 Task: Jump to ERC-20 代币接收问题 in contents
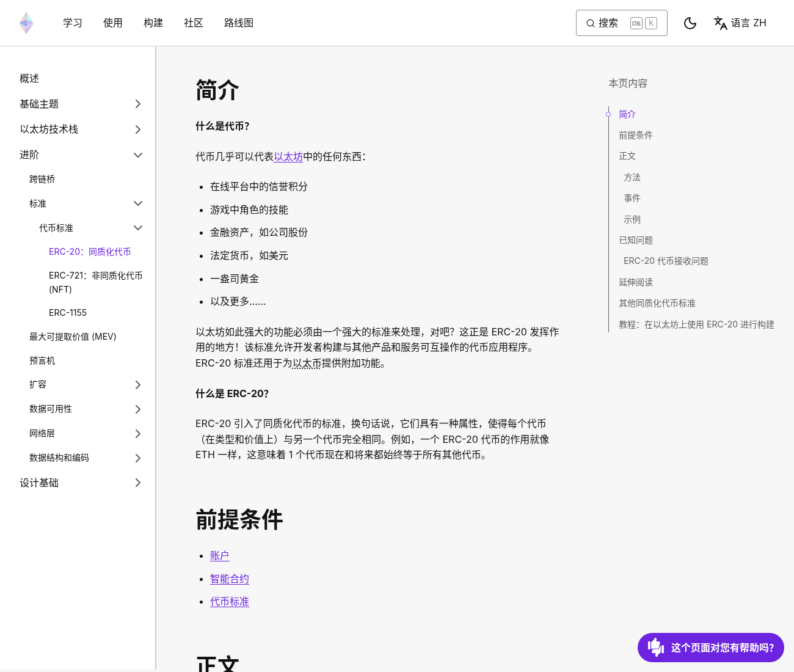pyautogui.click(x=666, y=261)
